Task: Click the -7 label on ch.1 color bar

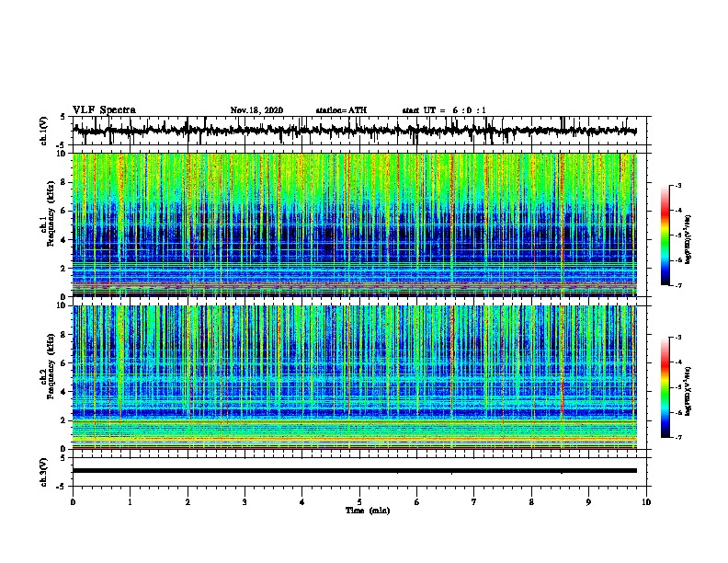Action: [x=678, y=285]
